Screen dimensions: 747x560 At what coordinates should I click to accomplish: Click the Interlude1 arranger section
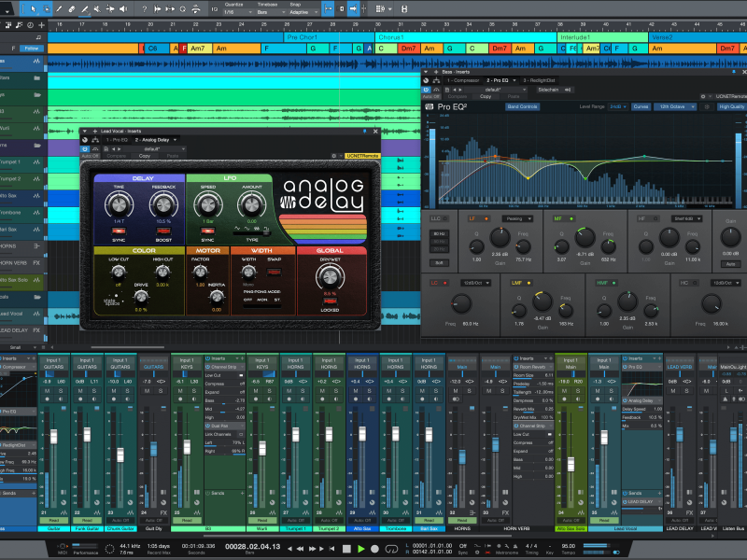602,37
